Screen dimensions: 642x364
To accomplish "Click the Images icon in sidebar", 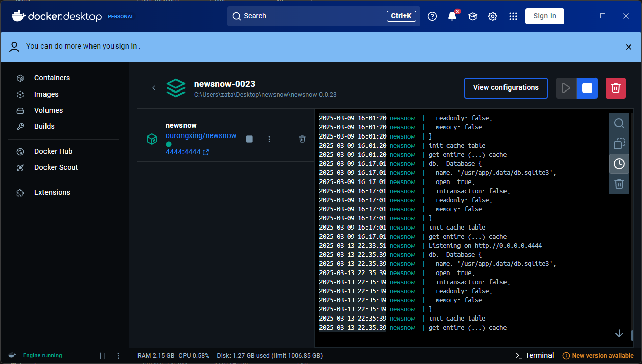I will tap(20, 94).
